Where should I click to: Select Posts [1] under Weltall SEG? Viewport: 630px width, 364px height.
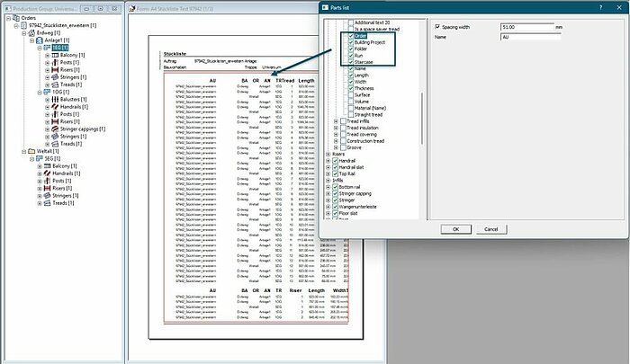coord(62,181)
